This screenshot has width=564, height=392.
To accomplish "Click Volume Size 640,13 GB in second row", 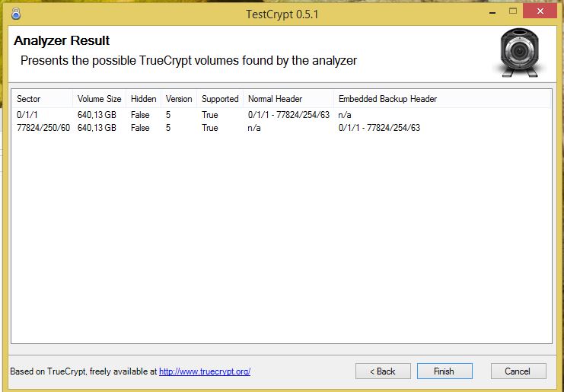I will coord(97,128).
